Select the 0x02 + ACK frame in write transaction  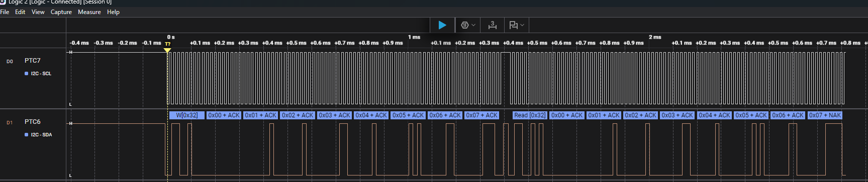298,115
